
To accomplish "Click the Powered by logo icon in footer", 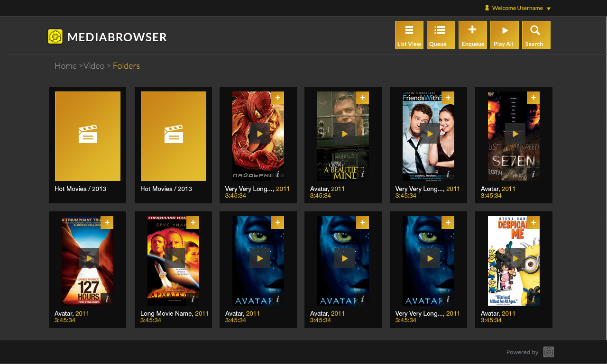I will 549,352.
